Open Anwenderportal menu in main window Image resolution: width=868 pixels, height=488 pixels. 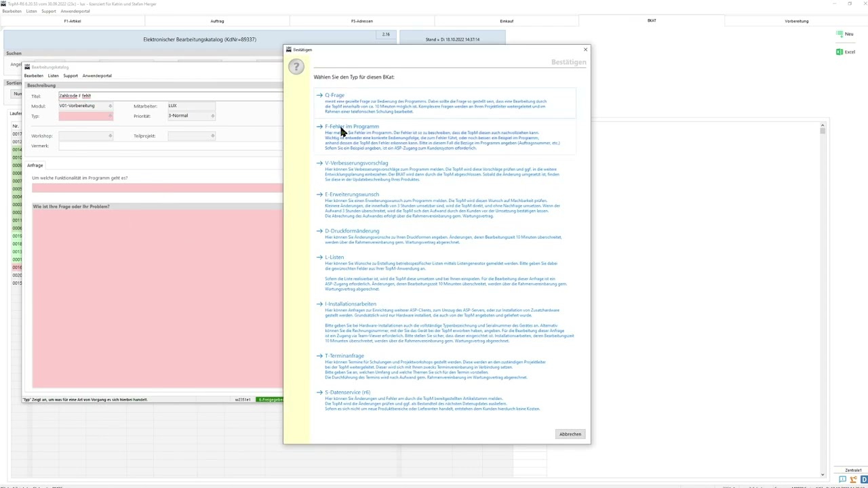point(75,12)
